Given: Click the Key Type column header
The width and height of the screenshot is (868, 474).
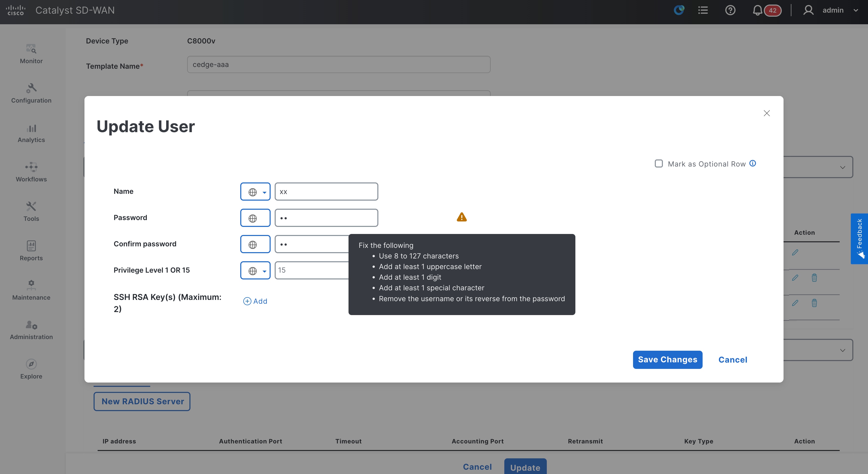Looking at the screenshot, I should pyautogui.click(x=699, y=441).
